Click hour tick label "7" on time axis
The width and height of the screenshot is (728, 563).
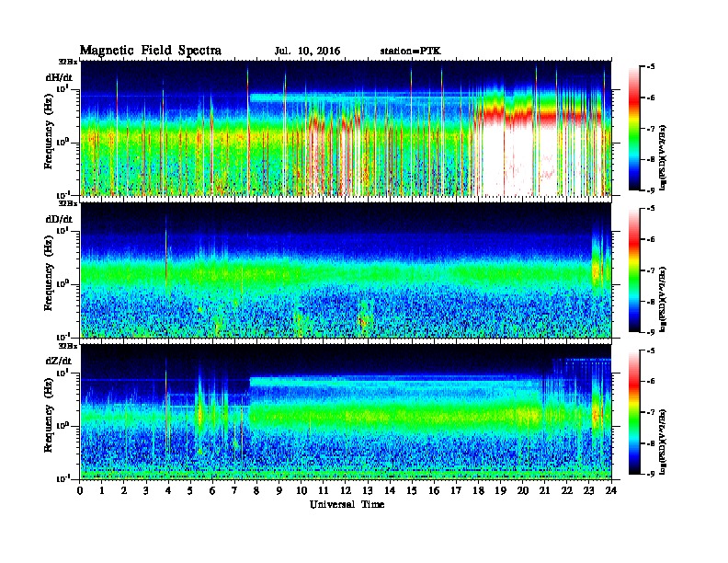click(x=234, y=490)
